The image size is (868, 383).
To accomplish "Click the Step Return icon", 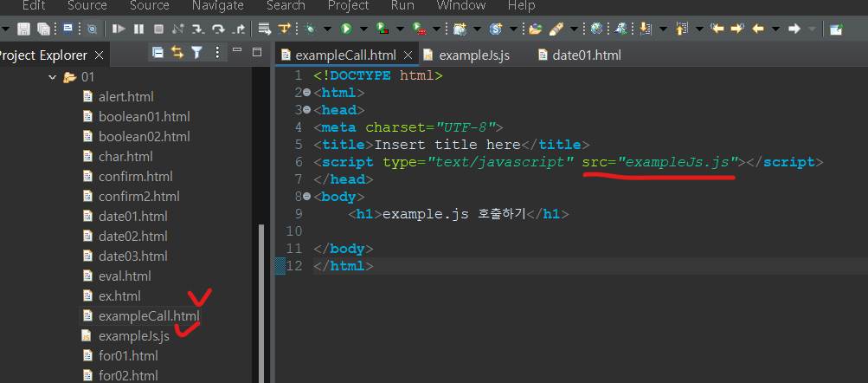I will [239, 29].
